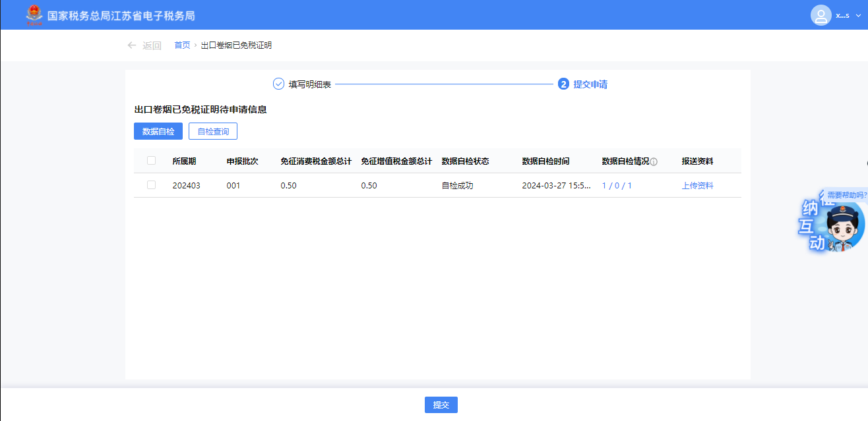Toggle the select-all checkbox in table header
Screen dimensions: 868x421
[x=152, y=161]
